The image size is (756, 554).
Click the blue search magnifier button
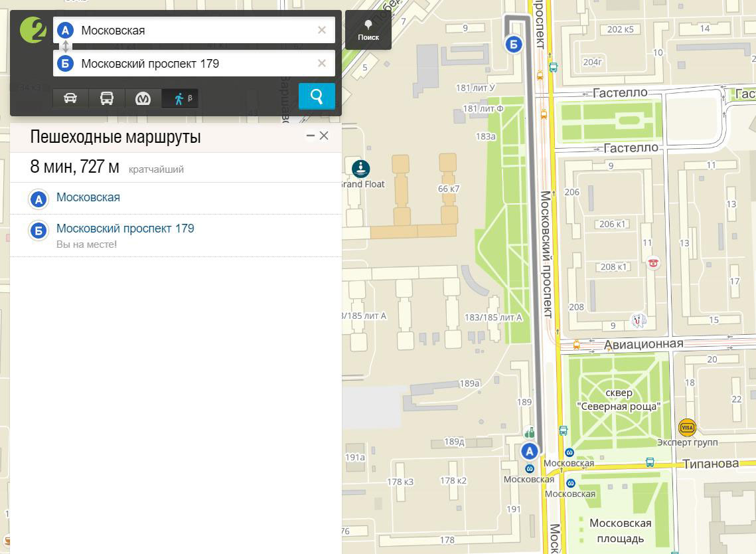click(x=317, y=96)
